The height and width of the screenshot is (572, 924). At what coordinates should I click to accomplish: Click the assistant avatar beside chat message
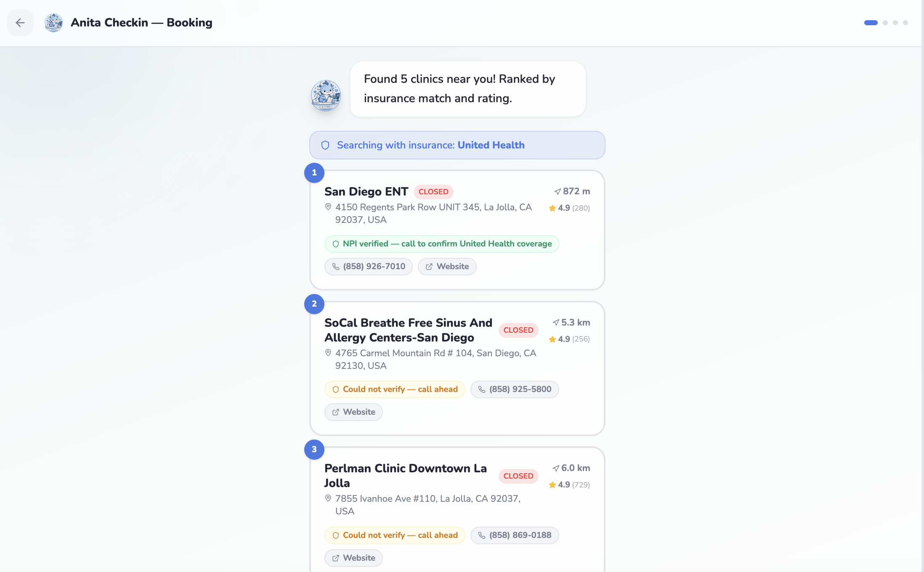(x=326, y=95)
